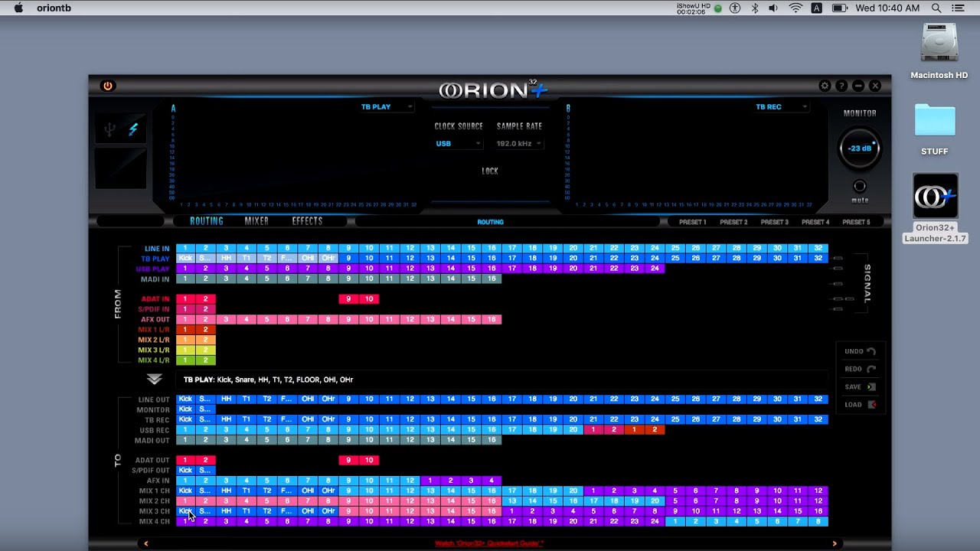Select PRESET 1
The width and height of the screenshot is (980, 551).
(x=693, y=222)
